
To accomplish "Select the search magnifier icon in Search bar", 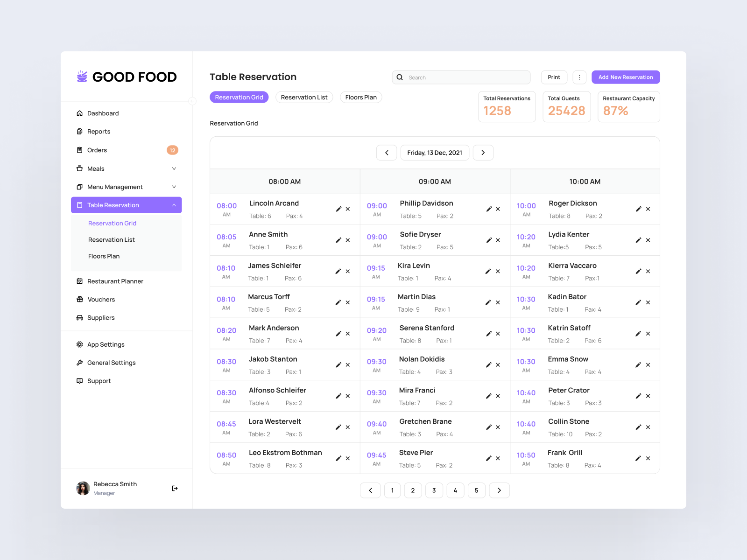I will 400,77.
